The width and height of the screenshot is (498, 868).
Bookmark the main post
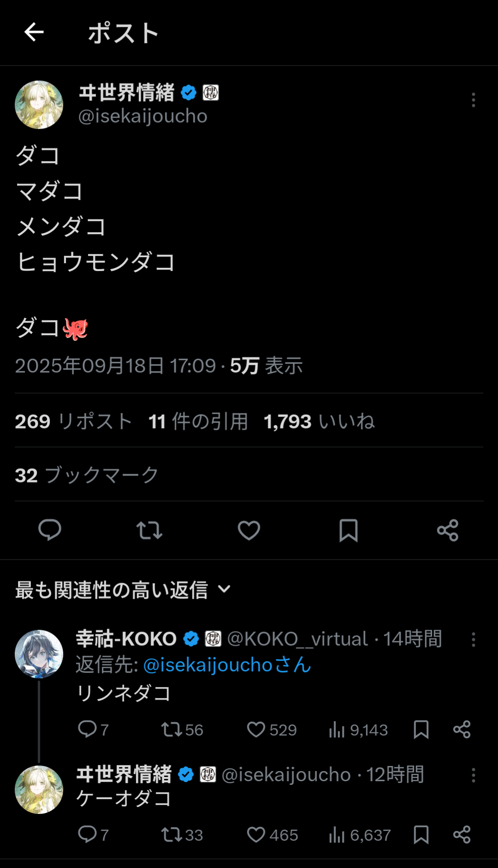348,530
